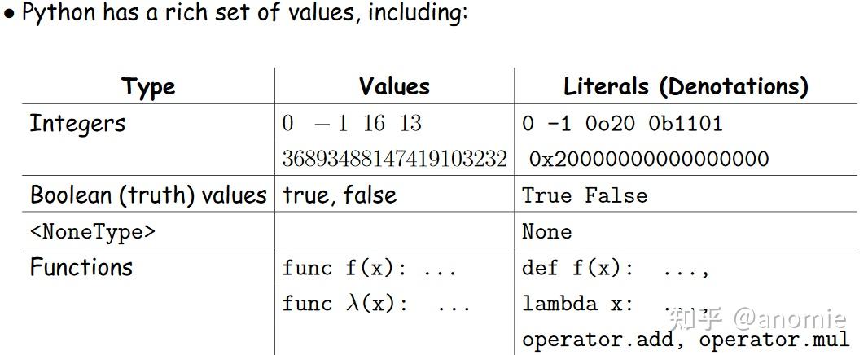
Task: Click the "Values" column header
Action: 394,86
